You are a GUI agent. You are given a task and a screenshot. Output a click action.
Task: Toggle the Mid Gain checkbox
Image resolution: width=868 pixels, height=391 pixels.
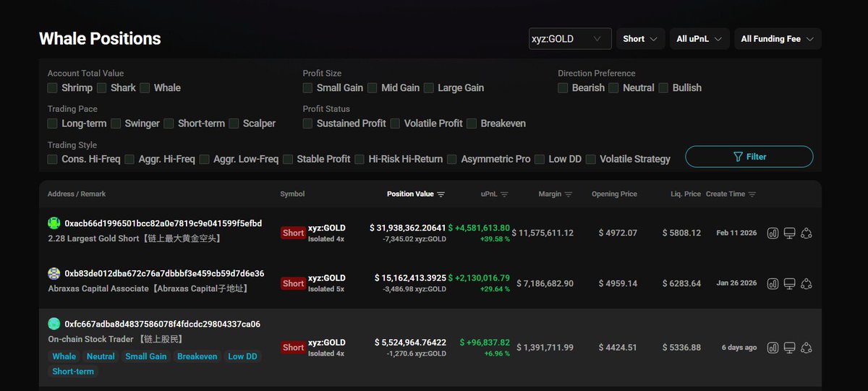[x=373, y=87]
